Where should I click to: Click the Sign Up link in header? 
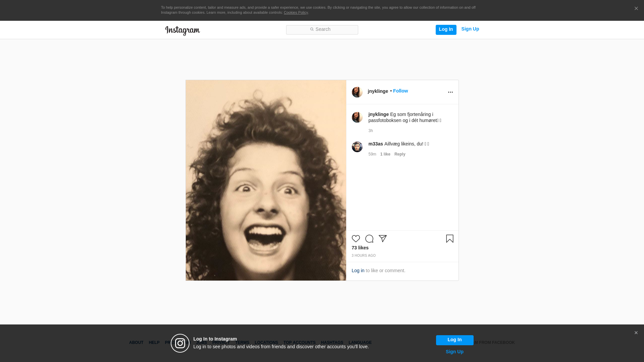click(470, 29)
